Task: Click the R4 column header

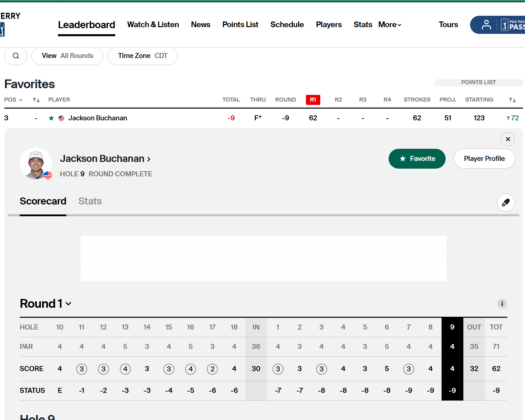Action: pos(387,100)
